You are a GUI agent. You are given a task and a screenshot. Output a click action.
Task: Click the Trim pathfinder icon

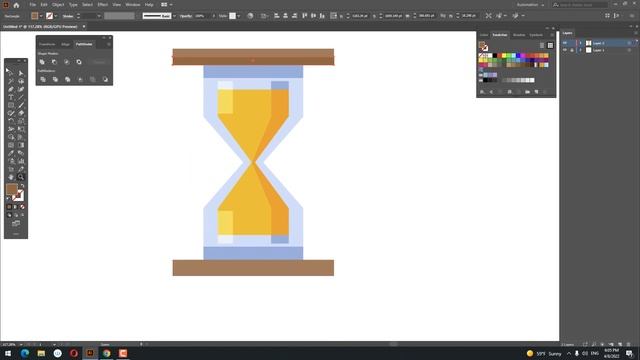(x=55, y=79)
